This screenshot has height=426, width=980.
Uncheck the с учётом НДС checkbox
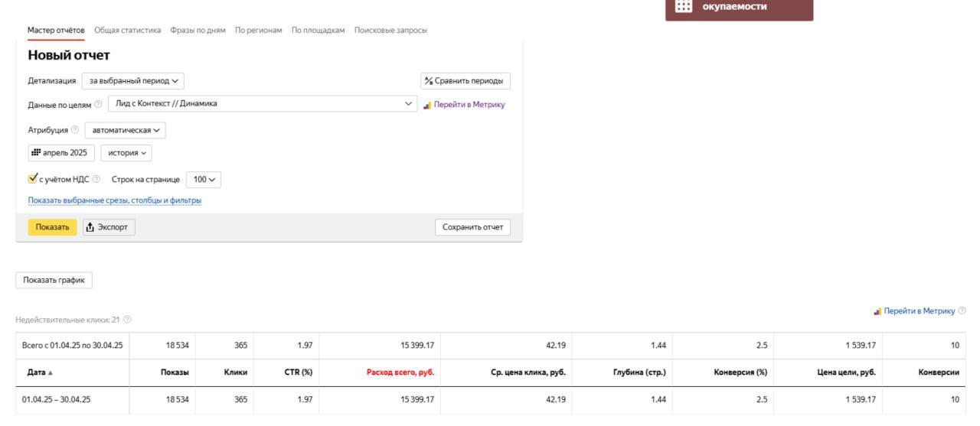pos(33,179)
